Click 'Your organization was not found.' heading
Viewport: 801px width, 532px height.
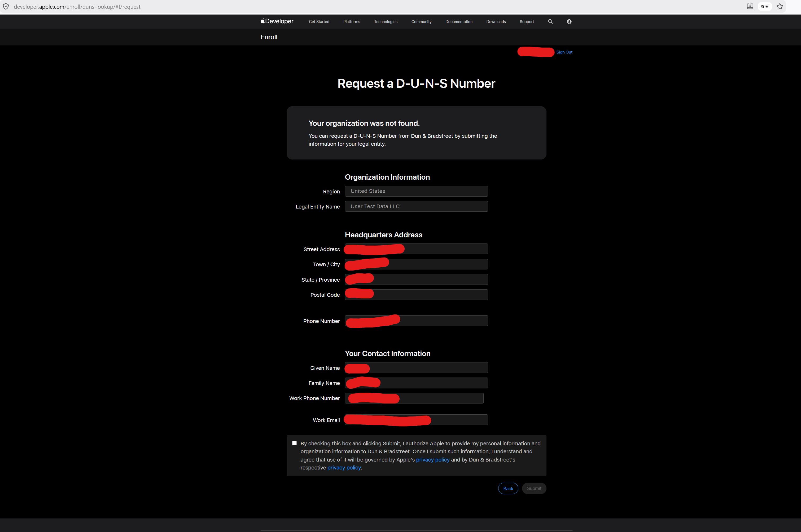pyautogui.click(x=364, y=123)
